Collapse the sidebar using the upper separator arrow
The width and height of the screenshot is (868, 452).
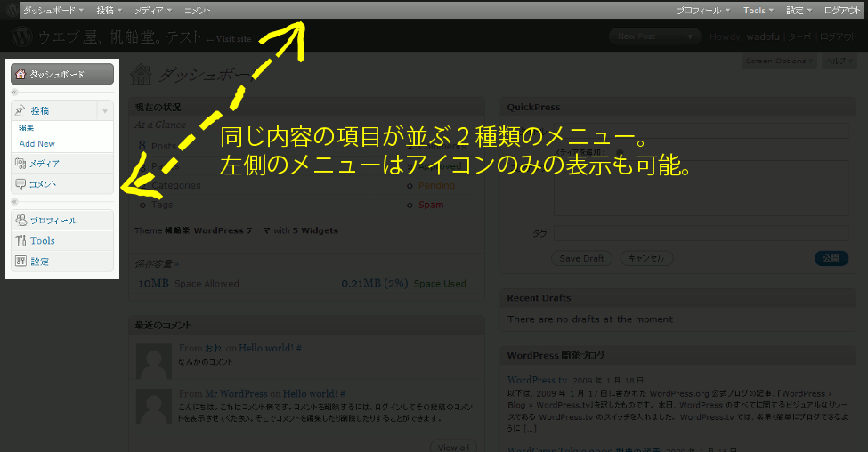pos(14,93)
